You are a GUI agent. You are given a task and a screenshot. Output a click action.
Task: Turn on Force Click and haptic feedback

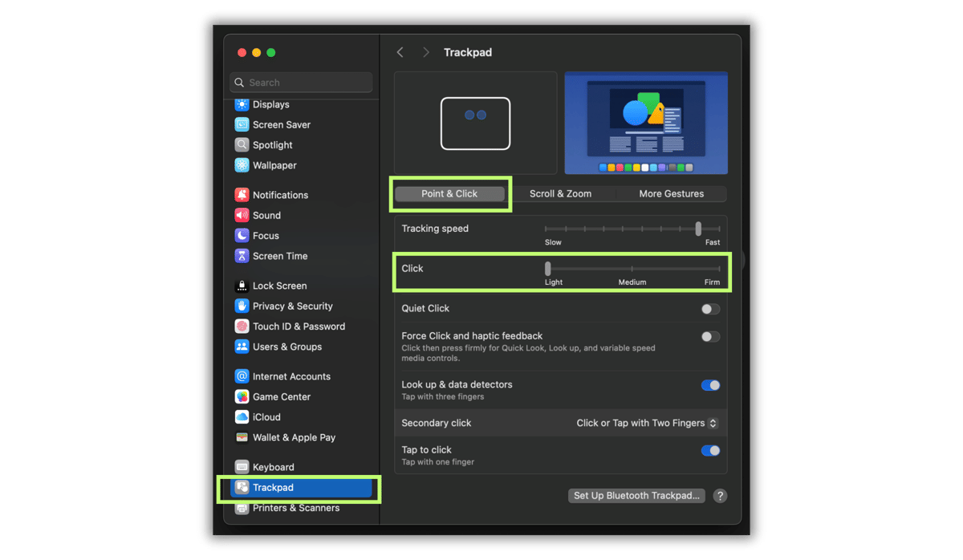coord(709,336)
